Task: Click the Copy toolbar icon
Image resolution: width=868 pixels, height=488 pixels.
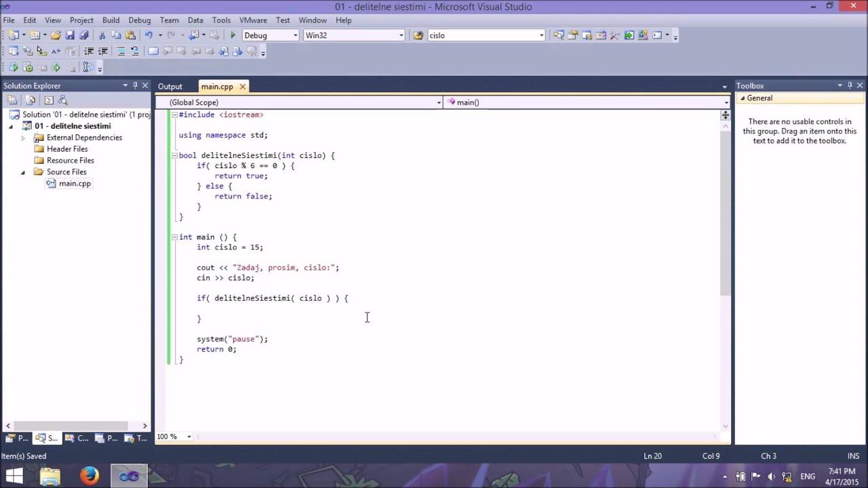Action: pyautogui.click(x=116, y=35)
